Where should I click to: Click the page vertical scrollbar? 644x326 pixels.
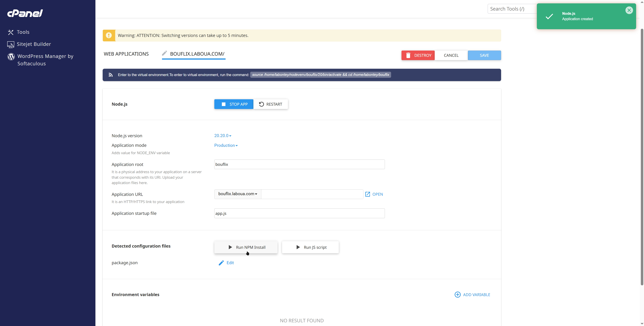point(642,157)
